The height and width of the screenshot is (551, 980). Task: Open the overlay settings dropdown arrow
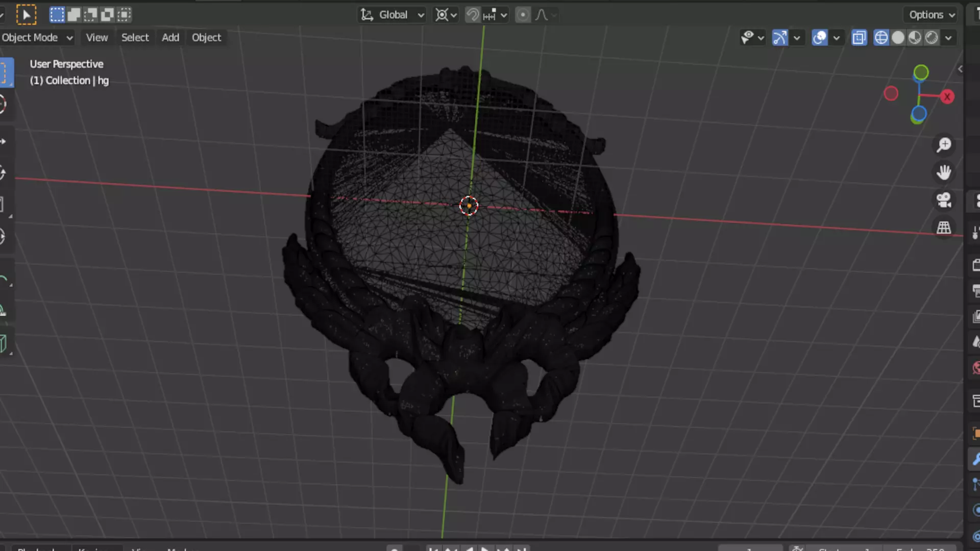coord(836,37)
